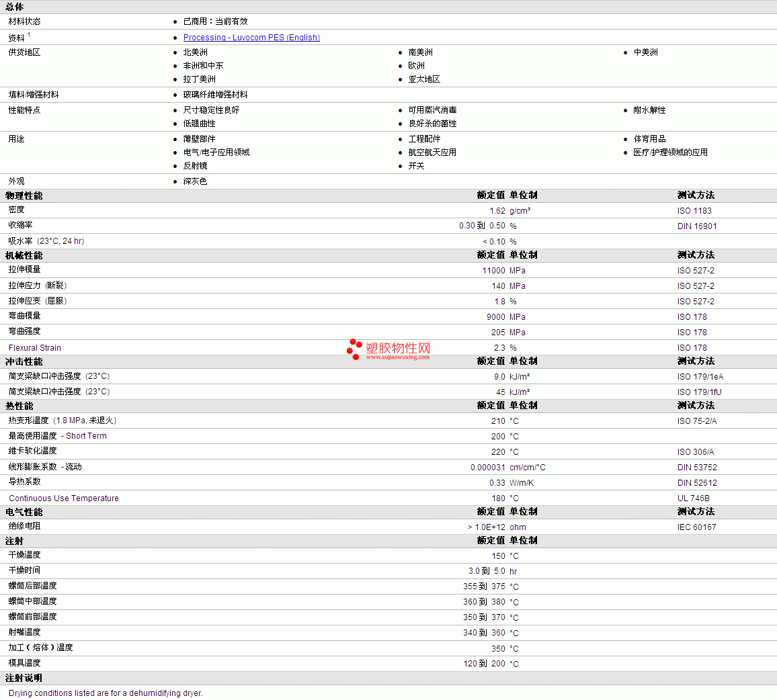Image resolution: width=777 pixels, height=700 pixels.
Task: Click the 拉伸应变 (屈服) row label
Action: [x=37, y=301]
